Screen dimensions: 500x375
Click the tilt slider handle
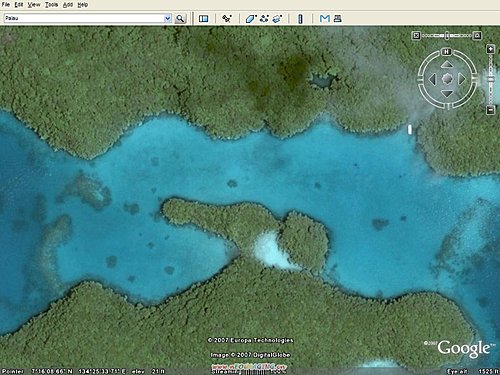point(447,35)
